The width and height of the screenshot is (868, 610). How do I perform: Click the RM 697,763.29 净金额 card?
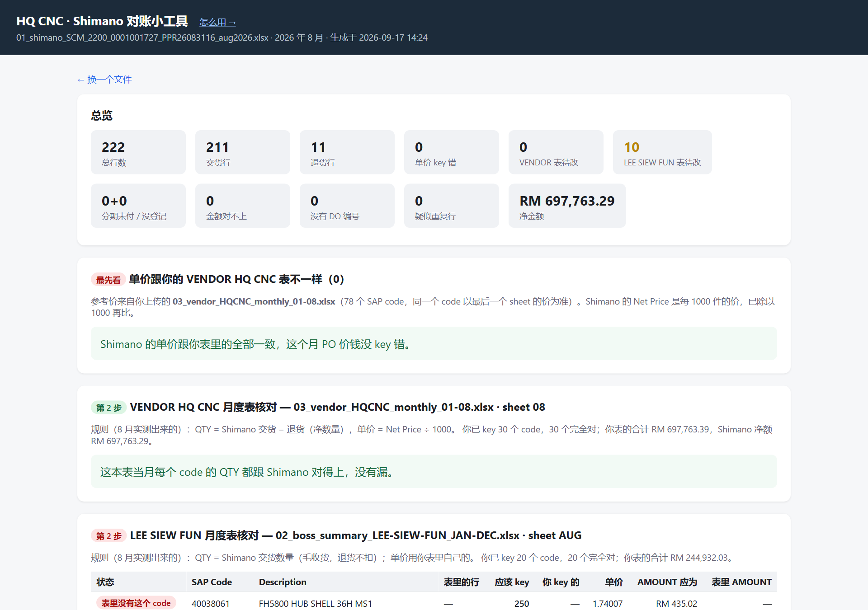(567, 206)
